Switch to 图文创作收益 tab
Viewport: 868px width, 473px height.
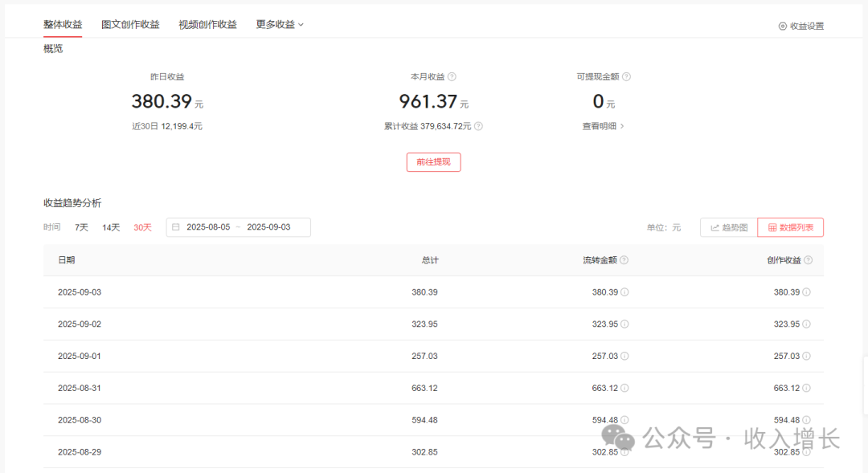pyautogui.click(x=130, y=24)
